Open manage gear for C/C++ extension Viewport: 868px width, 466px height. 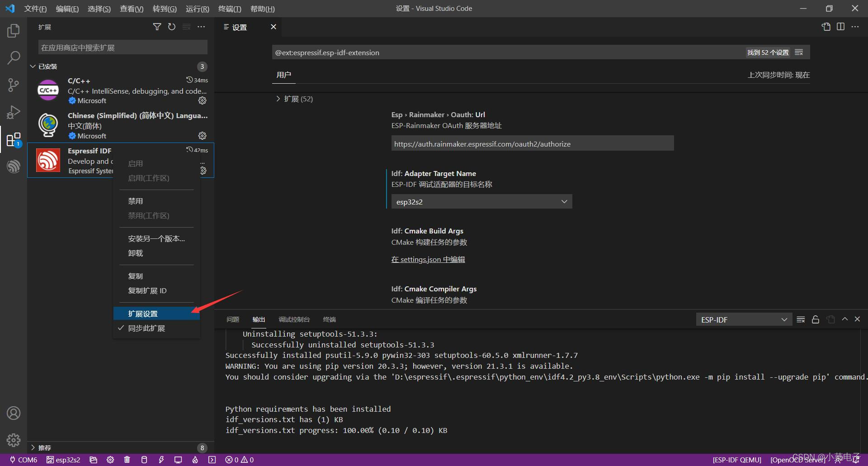coord(202,100)
